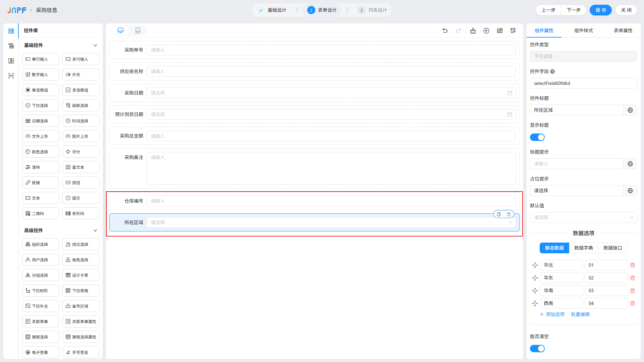Copy the selected 所在区域 field

tap(499, 214)
